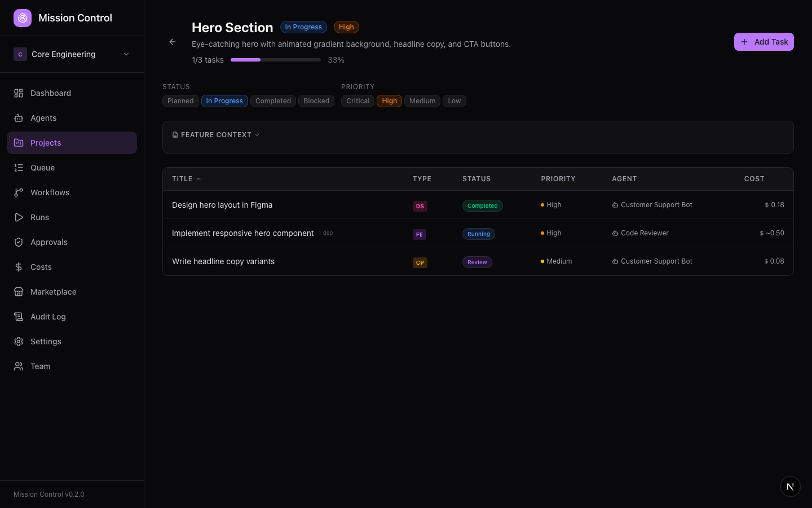The width and height of the screenshot is (812, 508).
Task: Open the Mission Control logo icon
Action: point(23,17)
